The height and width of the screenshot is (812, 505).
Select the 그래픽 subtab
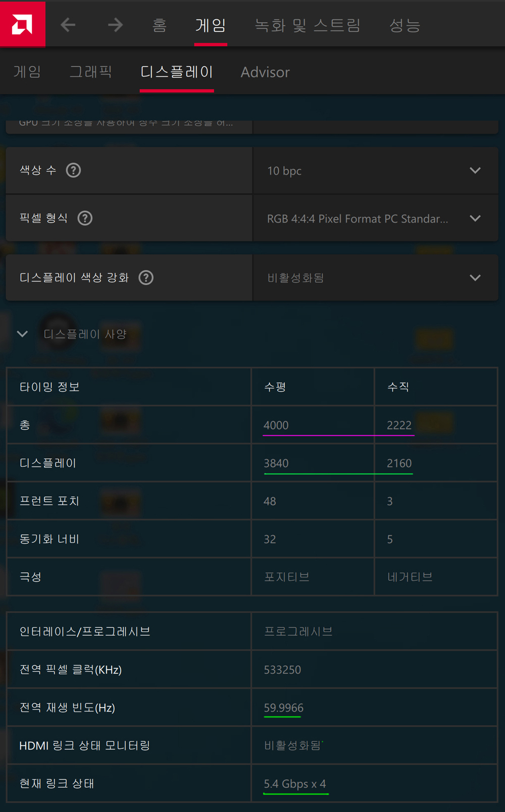pos(91,72)
